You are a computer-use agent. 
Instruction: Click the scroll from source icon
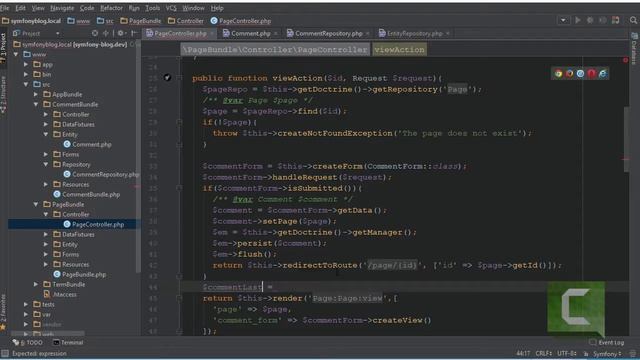[x=95, y=33]
